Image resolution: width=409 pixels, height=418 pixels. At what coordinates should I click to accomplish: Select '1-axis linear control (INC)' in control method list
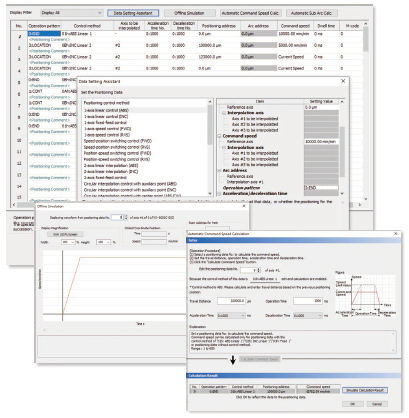click(x=106, y=116)
